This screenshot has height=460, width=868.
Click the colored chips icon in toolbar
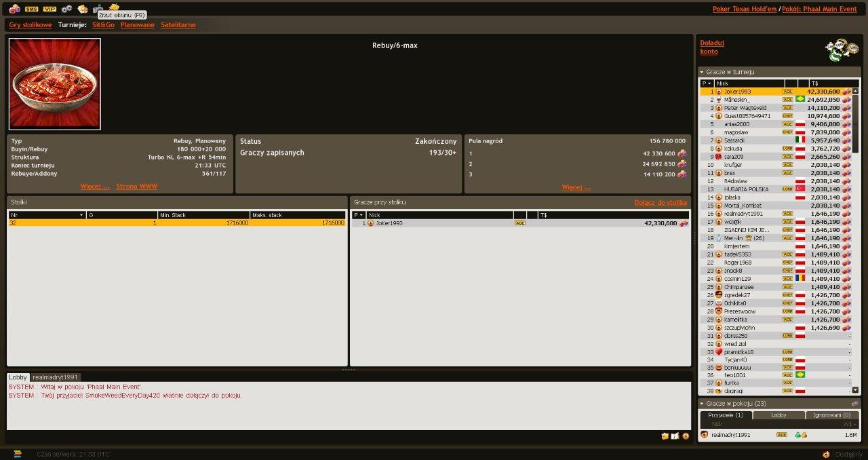(14, 9)
